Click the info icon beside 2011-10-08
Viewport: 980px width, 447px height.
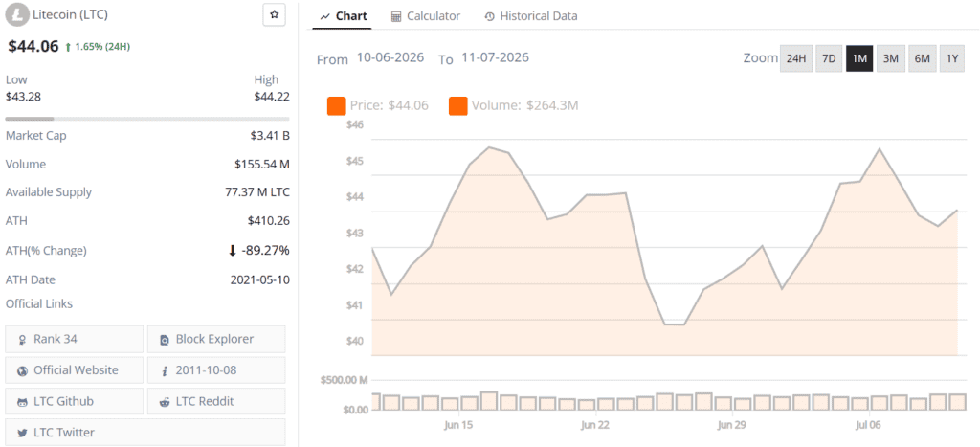[165, 370]
